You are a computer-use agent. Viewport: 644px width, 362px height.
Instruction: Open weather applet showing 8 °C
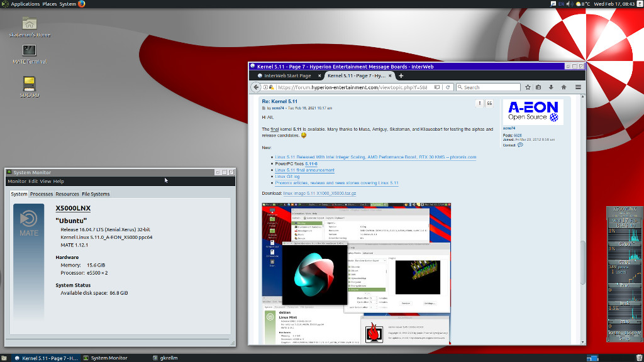pos(583,4)
